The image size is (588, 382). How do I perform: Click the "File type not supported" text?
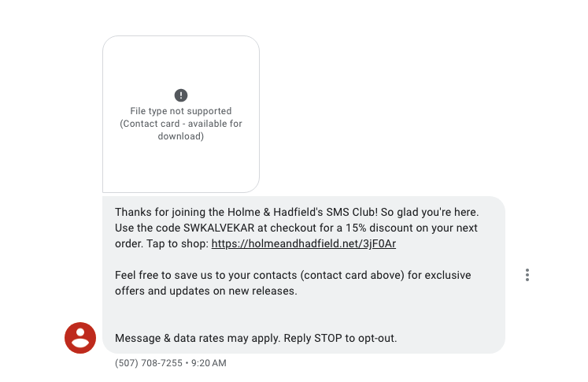click(x=181, y=111)
